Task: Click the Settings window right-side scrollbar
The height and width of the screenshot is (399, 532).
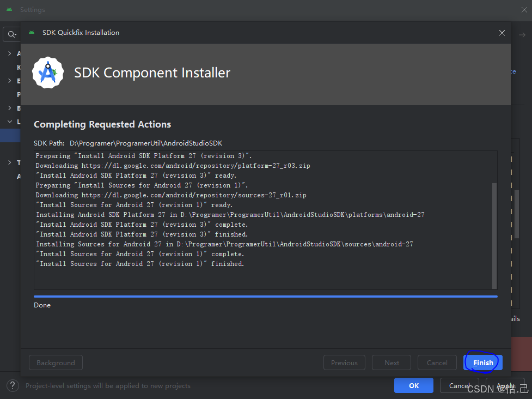Action: pyautogui.click(x=517, y=214)
